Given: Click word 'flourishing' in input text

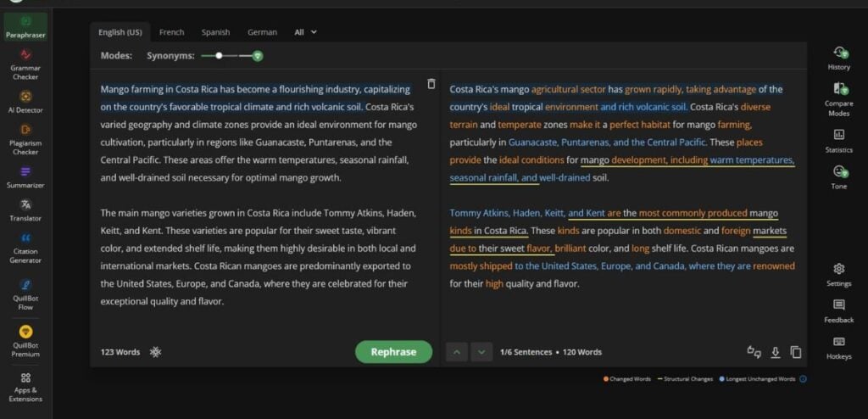Looking at the screenshot, I should pyautogui.click(x=301, y=89).
